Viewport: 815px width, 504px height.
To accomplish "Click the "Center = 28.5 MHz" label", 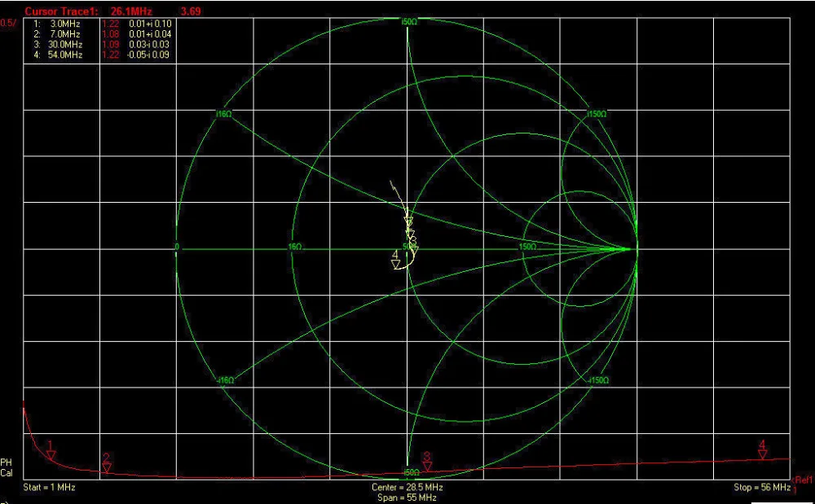I will click(407, 488).
